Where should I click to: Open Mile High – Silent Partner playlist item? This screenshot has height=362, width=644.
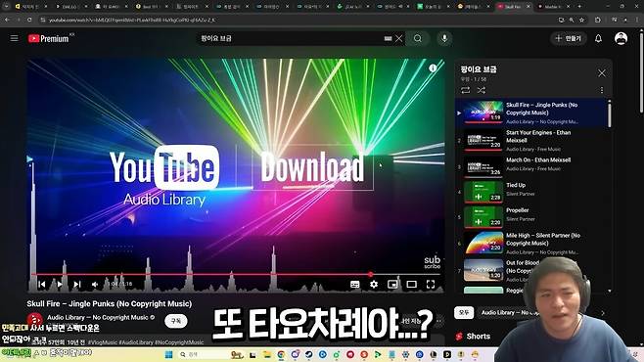click(534, 243)
